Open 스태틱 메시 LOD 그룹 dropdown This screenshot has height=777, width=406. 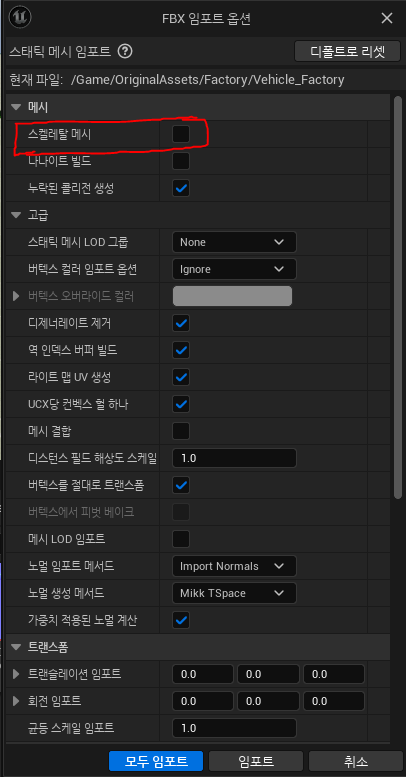[x=234, y=242]
